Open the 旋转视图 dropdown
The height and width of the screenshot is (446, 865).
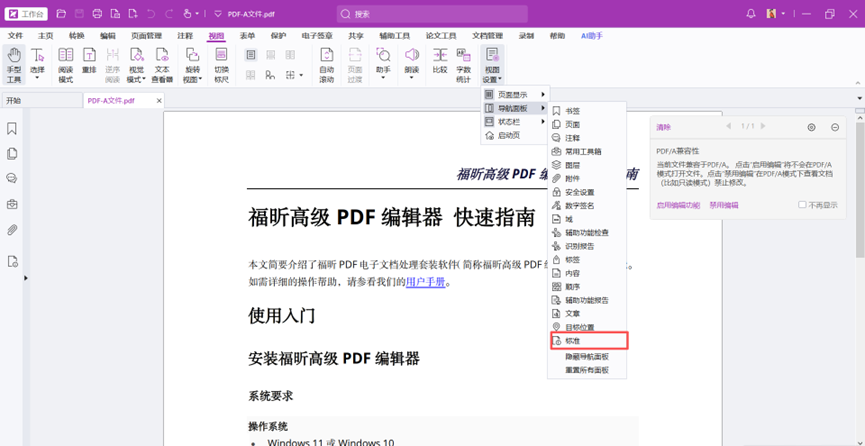(193, 66)
